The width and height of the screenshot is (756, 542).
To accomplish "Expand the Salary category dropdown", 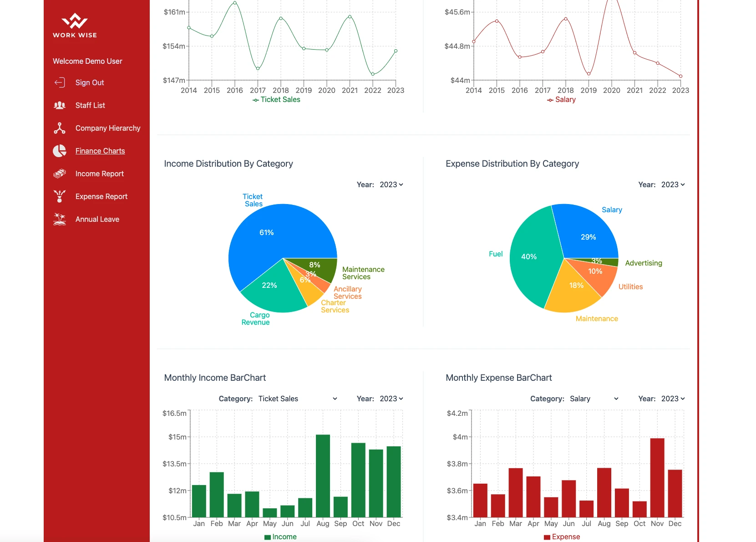I will (594, 399).
